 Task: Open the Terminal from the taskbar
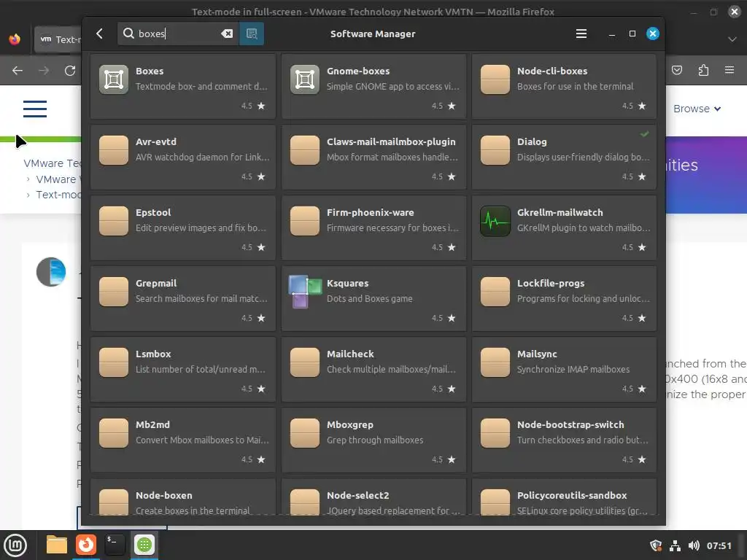[x=115, y=545]
